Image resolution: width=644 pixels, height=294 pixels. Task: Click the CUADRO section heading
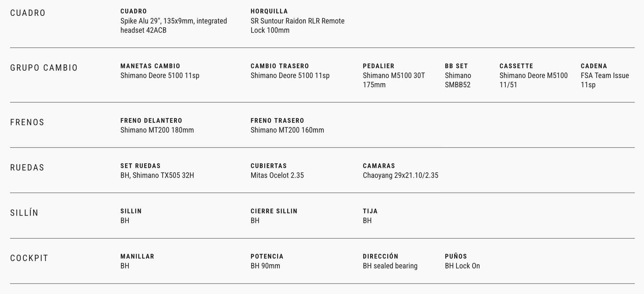pos(28,13)
